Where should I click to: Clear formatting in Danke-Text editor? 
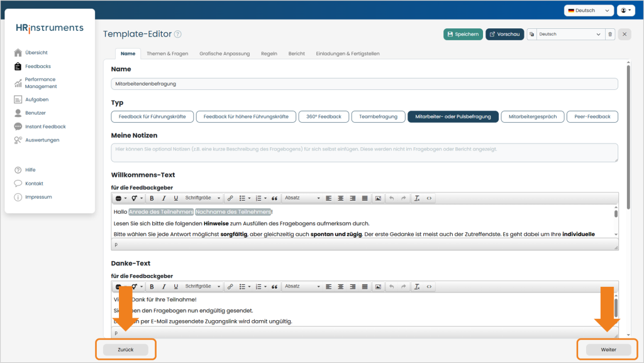417,287
